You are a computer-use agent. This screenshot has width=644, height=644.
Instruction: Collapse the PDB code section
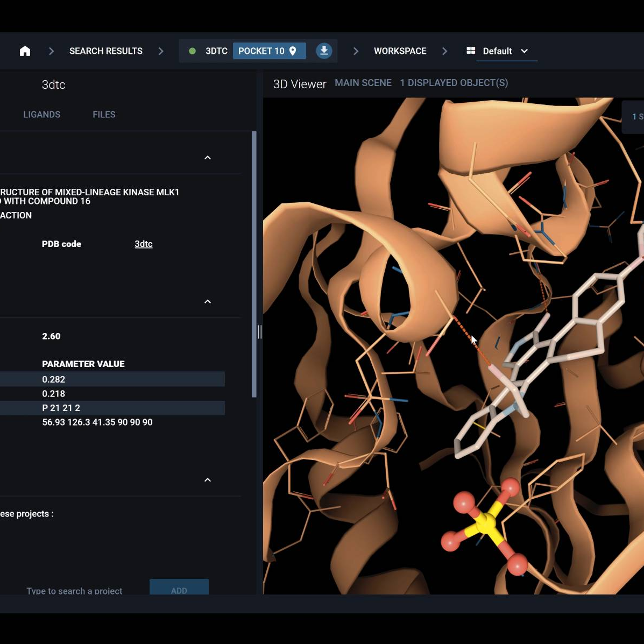pos(208,158)
